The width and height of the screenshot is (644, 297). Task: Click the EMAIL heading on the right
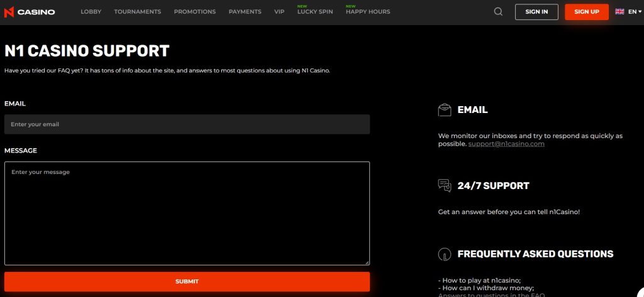pos(472,110)
